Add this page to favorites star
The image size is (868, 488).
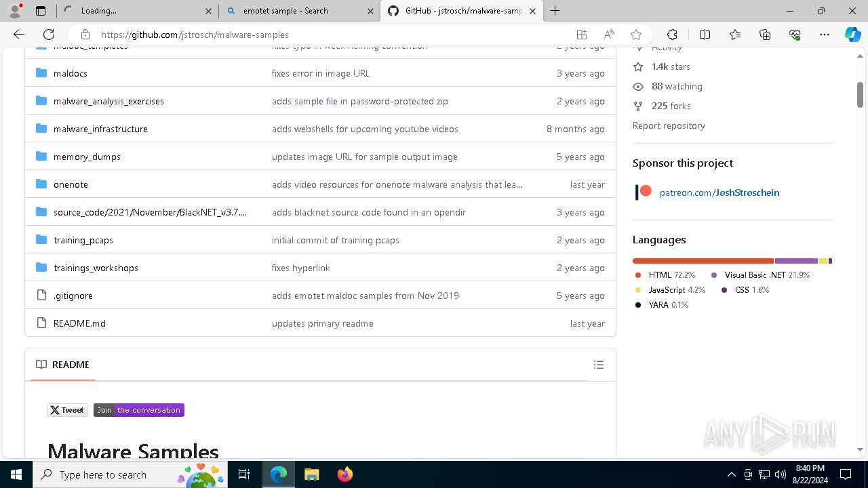[x=635, y=35]
